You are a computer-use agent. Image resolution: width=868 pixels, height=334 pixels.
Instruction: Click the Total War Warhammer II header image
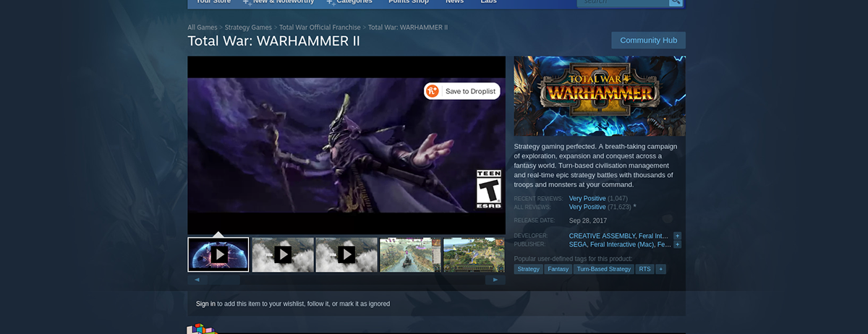[x=600, y=96]
